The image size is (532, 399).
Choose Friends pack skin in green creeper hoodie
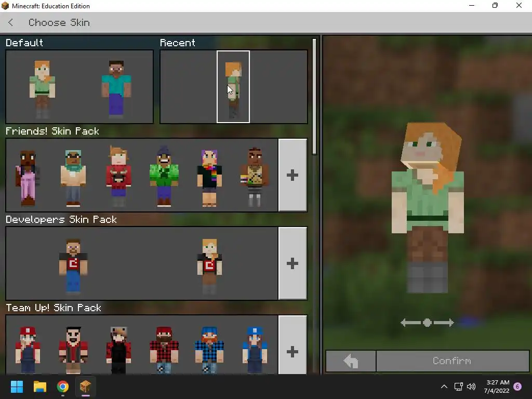coord(164,176)
